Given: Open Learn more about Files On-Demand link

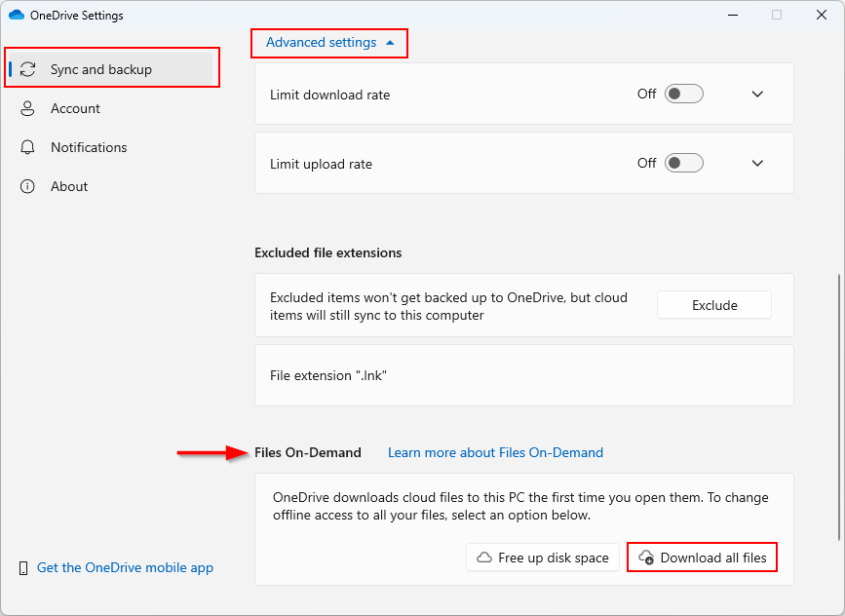Looking at the screenshot, I should coord(495,452).
